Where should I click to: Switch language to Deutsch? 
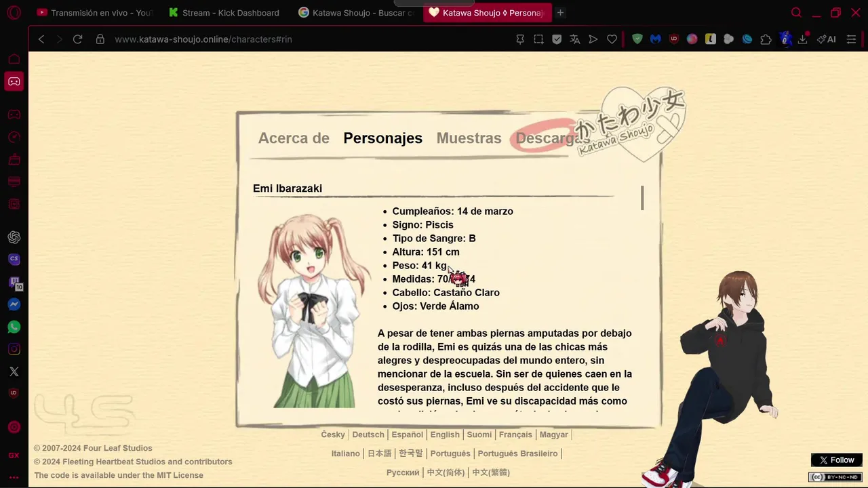tap(368, 434)
